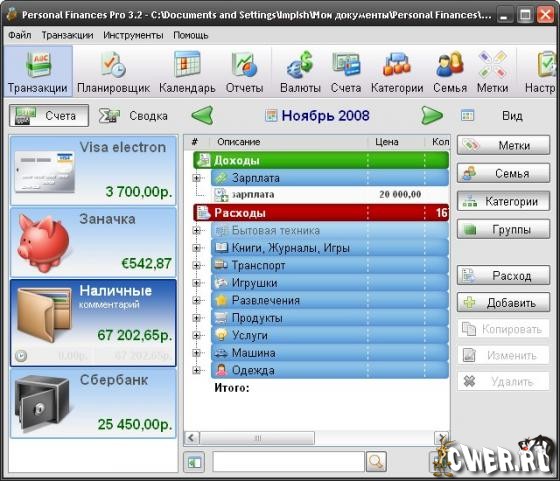Go to next month with green right arrow
Screen dimensions: 560x481
tap(432, 115)
